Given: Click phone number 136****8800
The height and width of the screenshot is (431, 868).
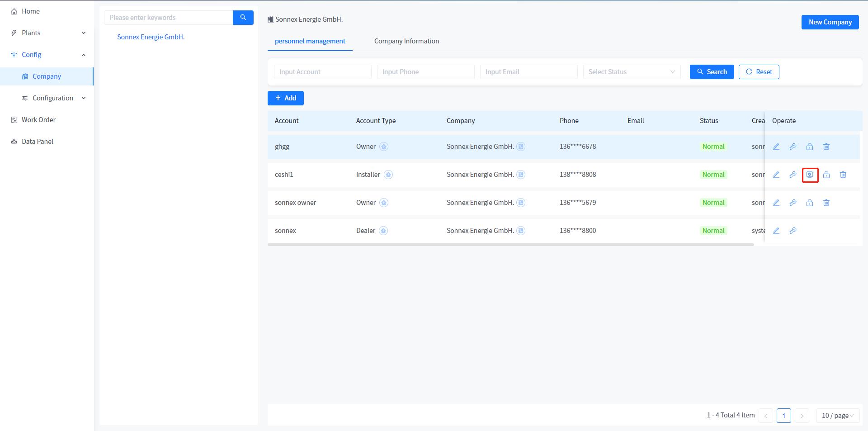Looking at the screenshot, I should point(578,231).
